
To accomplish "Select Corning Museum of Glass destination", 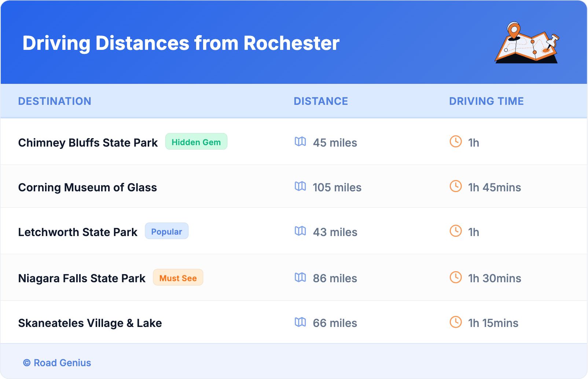I will click(88, 187).
